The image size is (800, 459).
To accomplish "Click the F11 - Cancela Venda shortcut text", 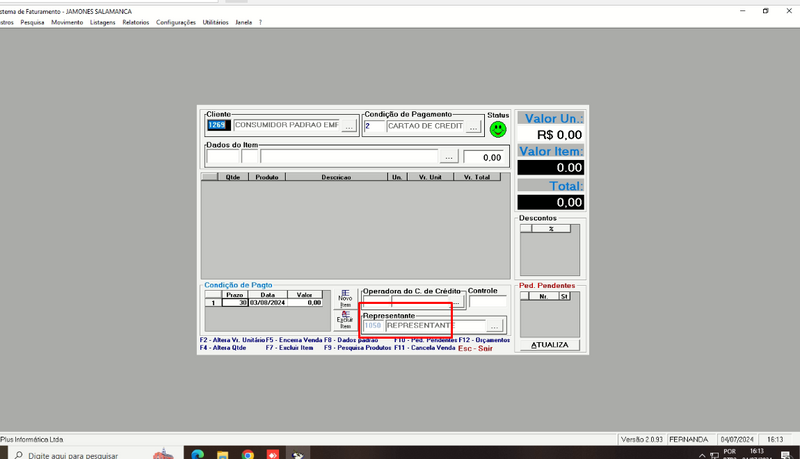I will click(424, 348).
